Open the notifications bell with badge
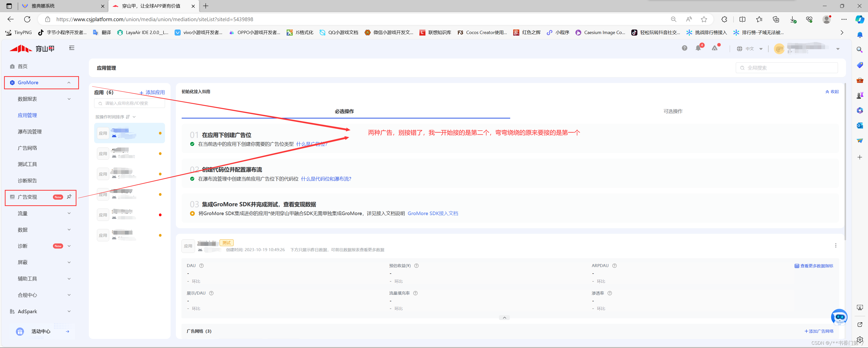The image size is (868, 348). [x=698, y=48]
